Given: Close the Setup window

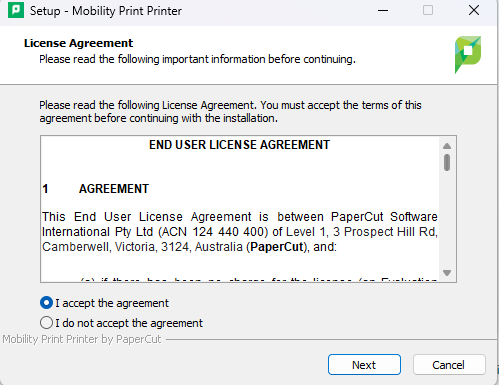Looking at the screenshot, I should pos(474,10).
